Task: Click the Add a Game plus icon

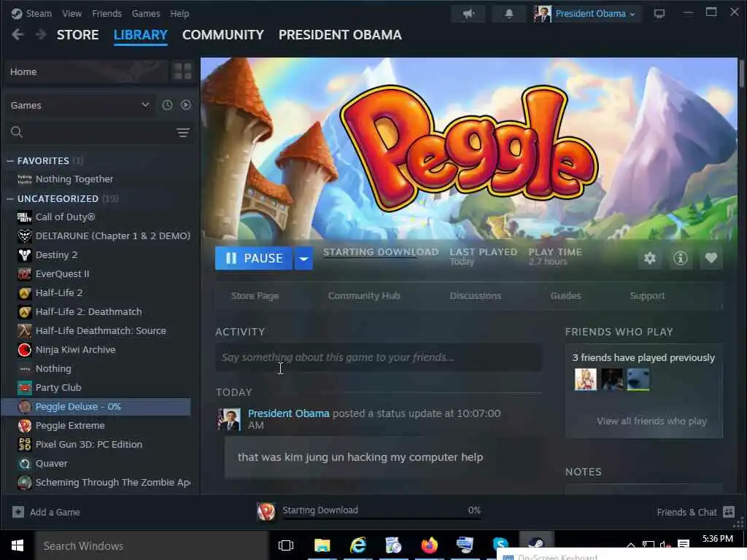Action: (18, 512)
